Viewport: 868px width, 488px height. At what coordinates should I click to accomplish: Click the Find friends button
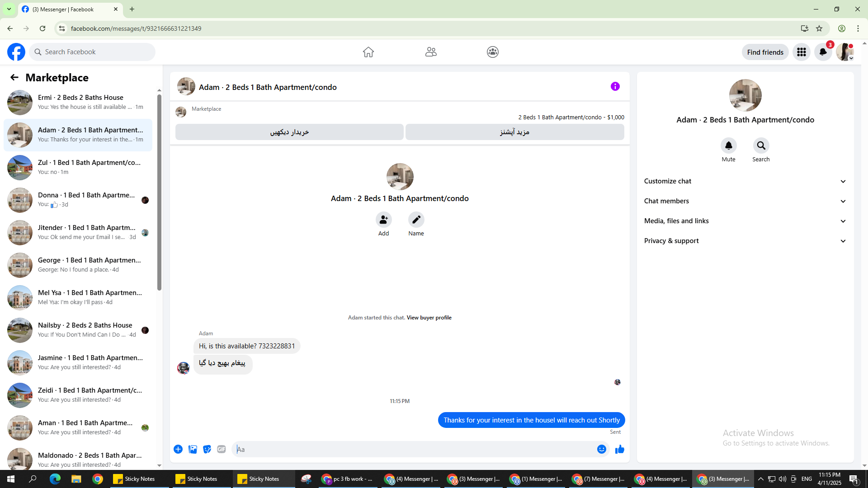point(765,52)
